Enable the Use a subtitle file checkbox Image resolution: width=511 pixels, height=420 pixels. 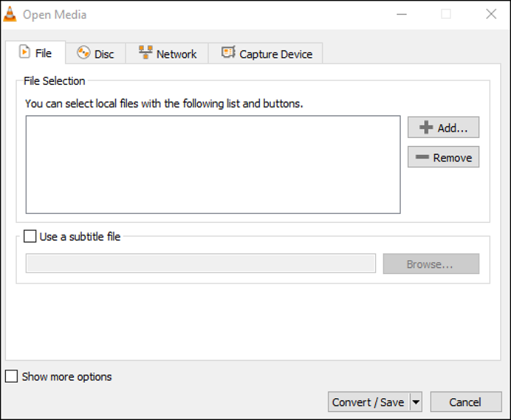(30, 236)
